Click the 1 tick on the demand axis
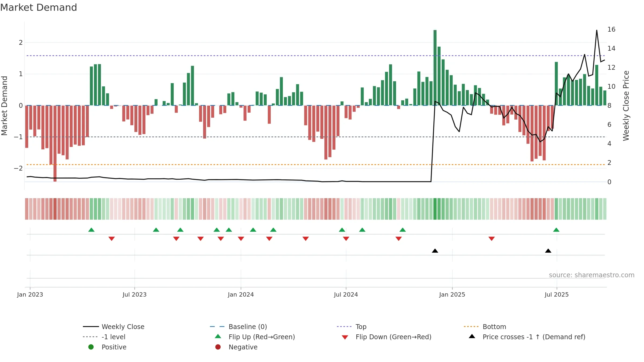Screen dimensions: 644x362 coord(21,74)
